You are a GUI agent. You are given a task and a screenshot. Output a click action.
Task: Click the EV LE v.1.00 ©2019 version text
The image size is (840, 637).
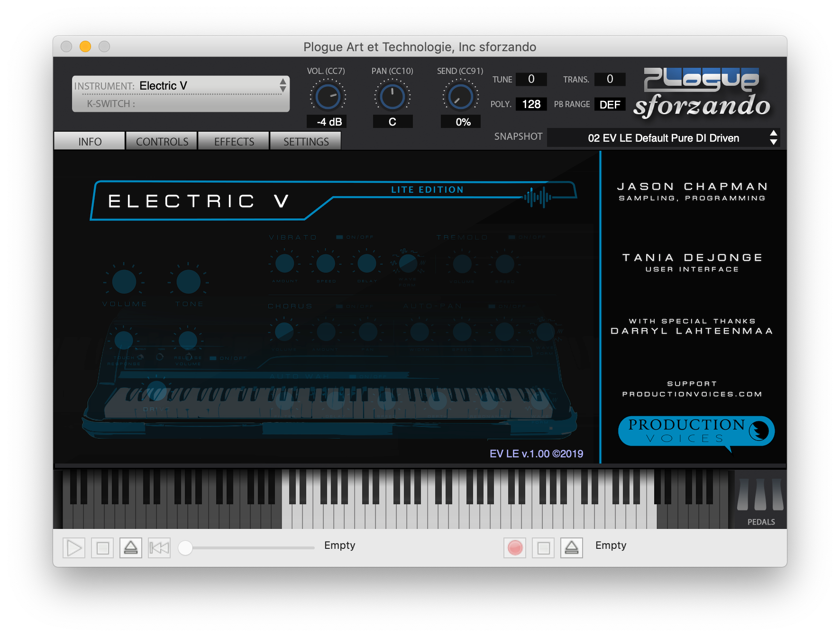(x=536, y=454)
